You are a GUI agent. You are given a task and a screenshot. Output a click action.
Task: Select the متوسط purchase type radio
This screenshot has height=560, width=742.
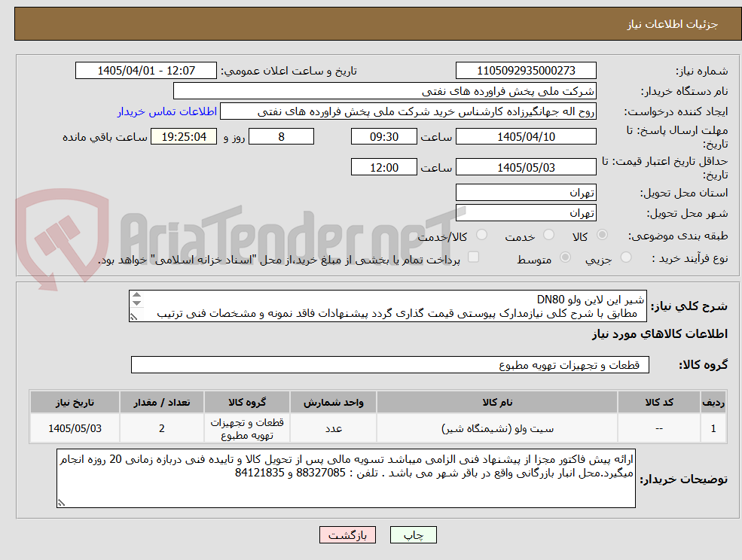click(565, 257)
